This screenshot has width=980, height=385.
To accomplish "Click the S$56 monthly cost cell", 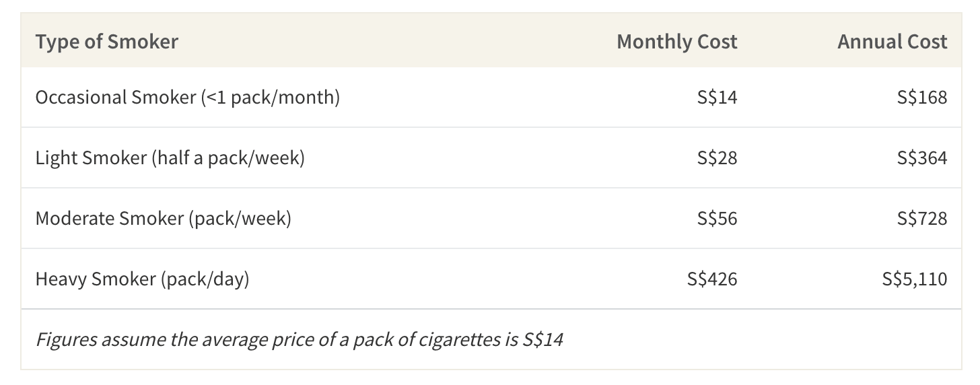I will [717, 219].
